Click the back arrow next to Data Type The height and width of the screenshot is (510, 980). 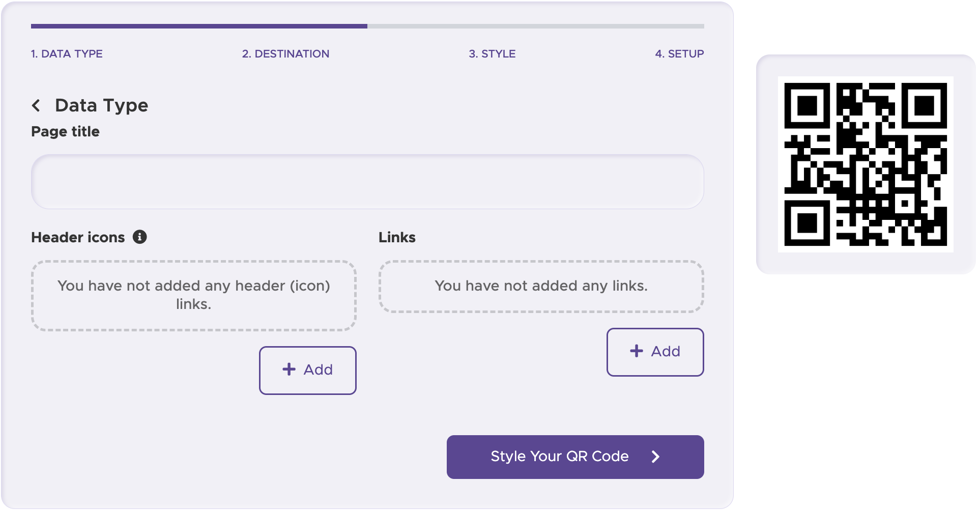(36, 105)
